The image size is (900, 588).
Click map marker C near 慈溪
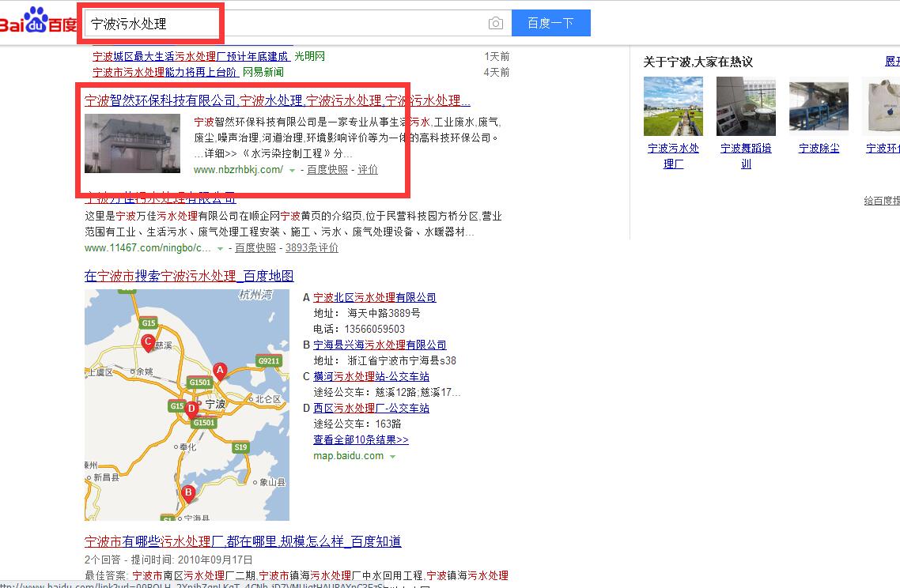pos(148,342)
